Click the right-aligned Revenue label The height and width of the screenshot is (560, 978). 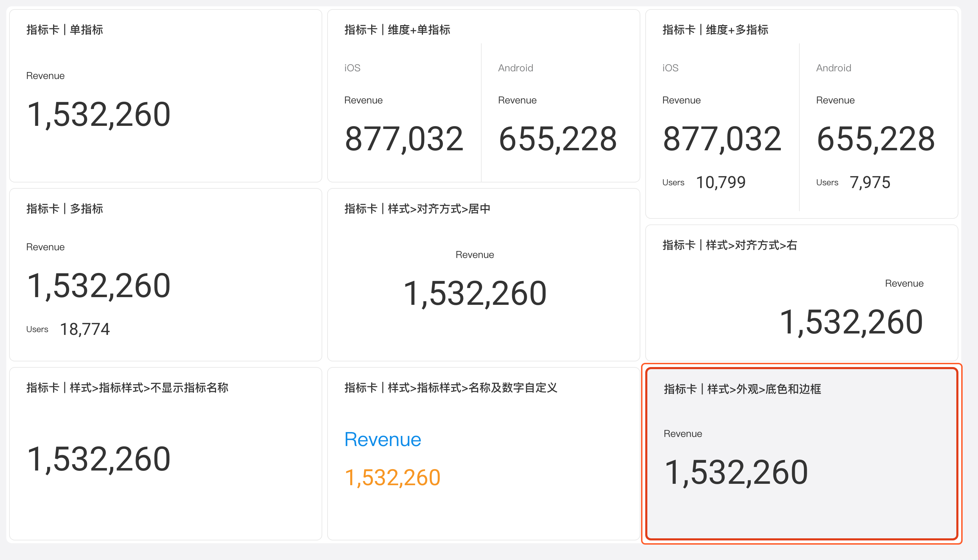click(905, 283)
